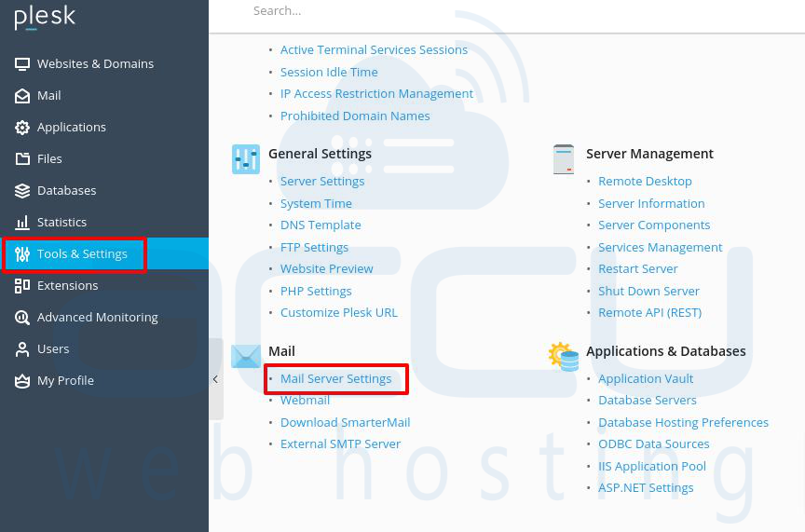
Task: Open Prohibited Domain Names link
Action: pos(355,116)
